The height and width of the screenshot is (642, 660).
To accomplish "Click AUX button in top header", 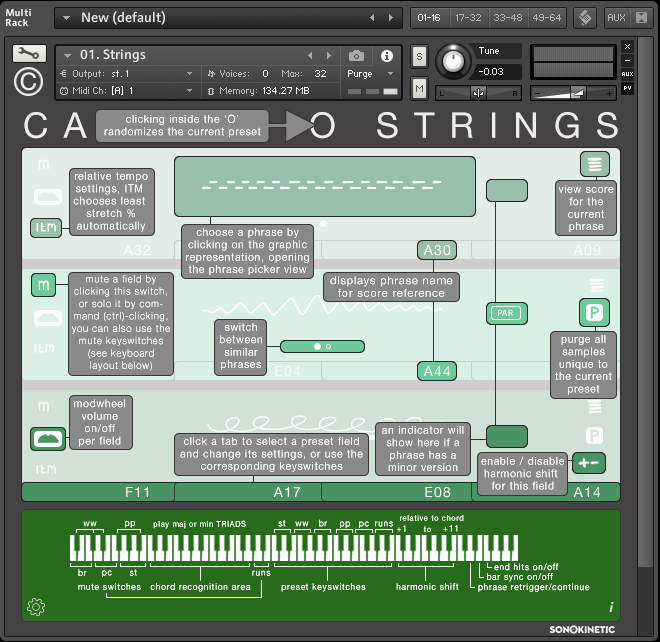I will [x=616, y=18].
